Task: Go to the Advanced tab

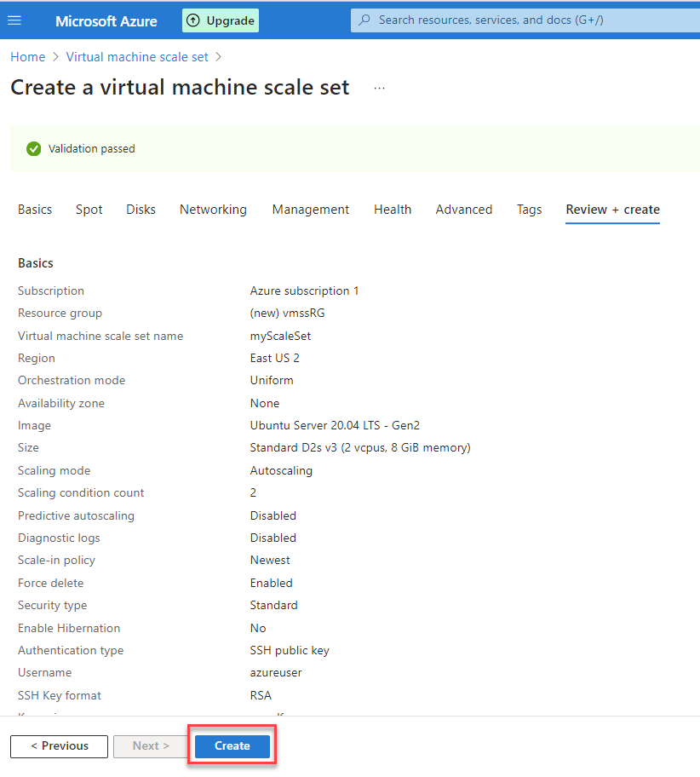Action: [464, 210]
